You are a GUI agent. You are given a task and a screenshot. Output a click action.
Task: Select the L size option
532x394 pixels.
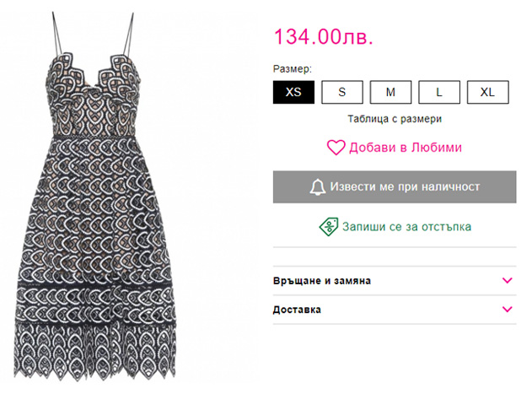click(439, 92)
